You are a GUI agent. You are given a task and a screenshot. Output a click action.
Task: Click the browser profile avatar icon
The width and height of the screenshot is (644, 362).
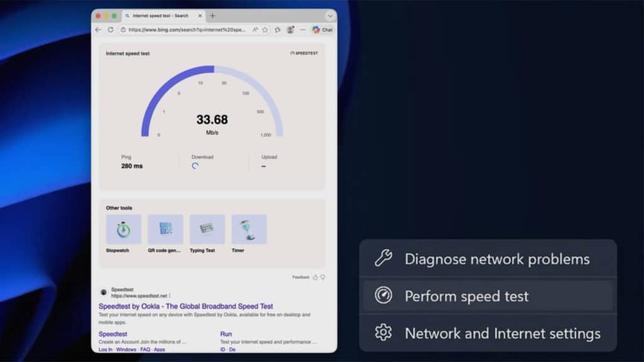pos(289,29)
